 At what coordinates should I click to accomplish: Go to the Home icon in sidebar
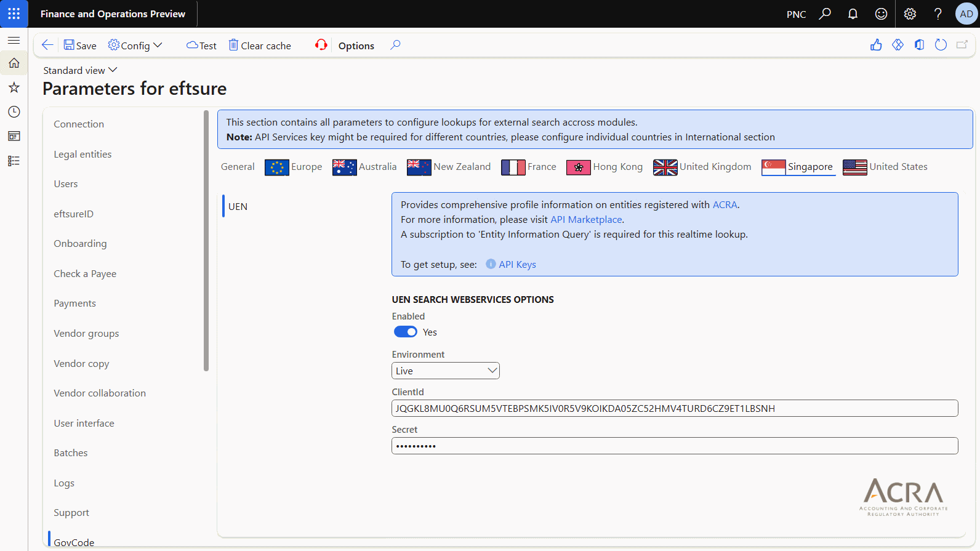click(x=14, y=63)
